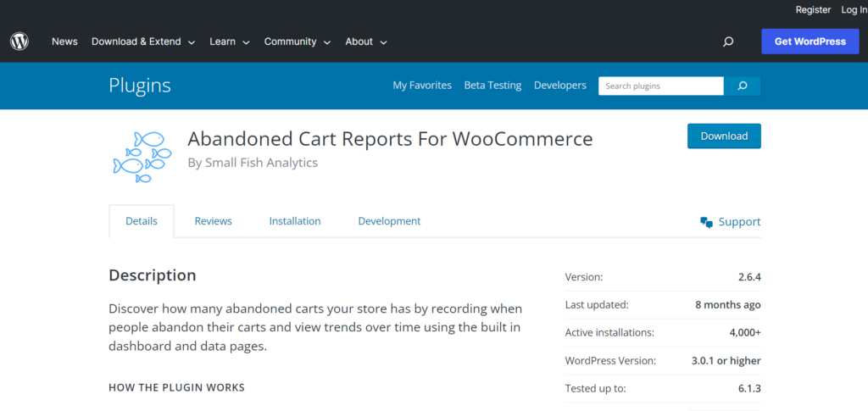Click the Get WordPress button
Image resolution: width=868 pixels, height=411 pixels.
pyautogui.click(x=810, y=42)
